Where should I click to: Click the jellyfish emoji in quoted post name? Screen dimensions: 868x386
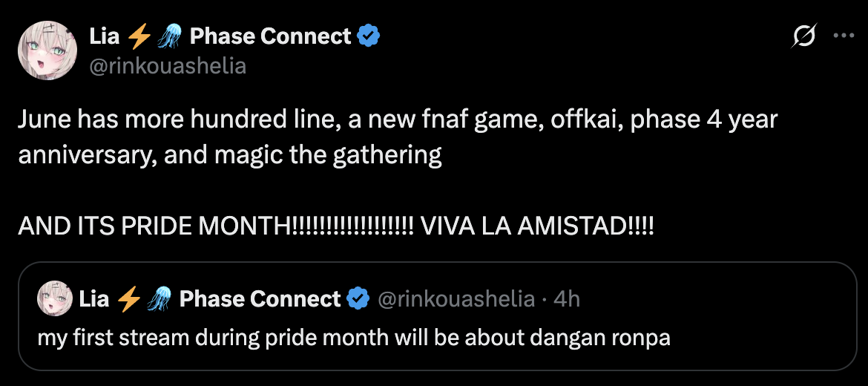[x=160, y=299]
